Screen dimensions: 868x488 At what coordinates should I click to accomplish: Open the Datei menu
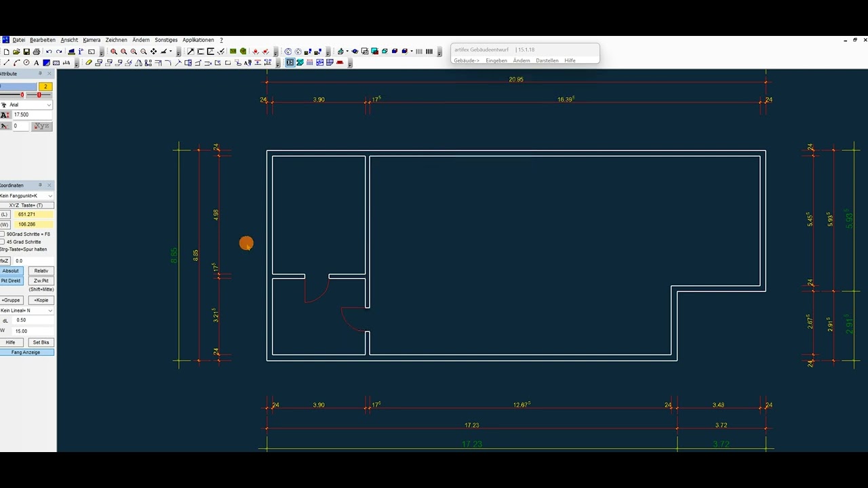click(x=18, y=40)
